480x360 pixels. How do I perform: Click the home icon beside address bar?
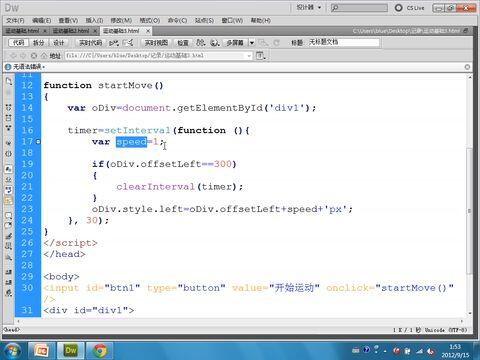point(44,56)
